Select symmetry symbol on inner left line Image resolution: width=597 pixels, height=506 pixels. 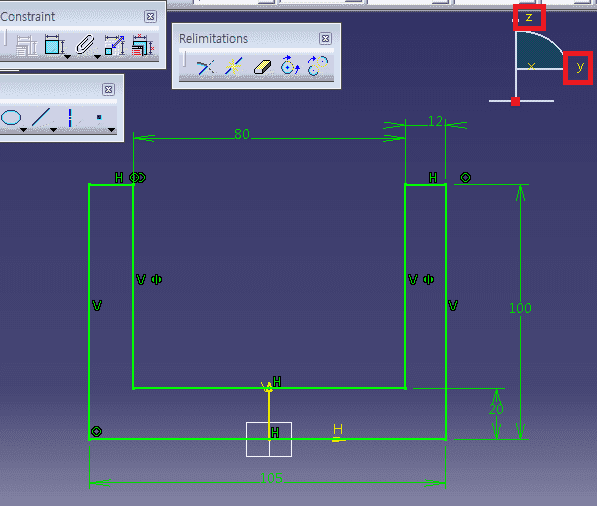pyautogui.click(x=156, y=280)
